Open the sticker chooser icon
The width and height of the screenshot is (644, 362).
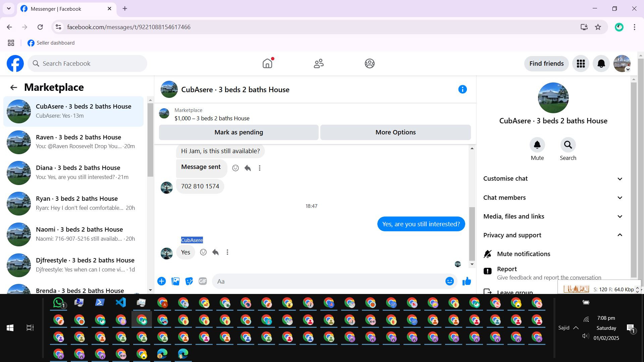point(189,281)
